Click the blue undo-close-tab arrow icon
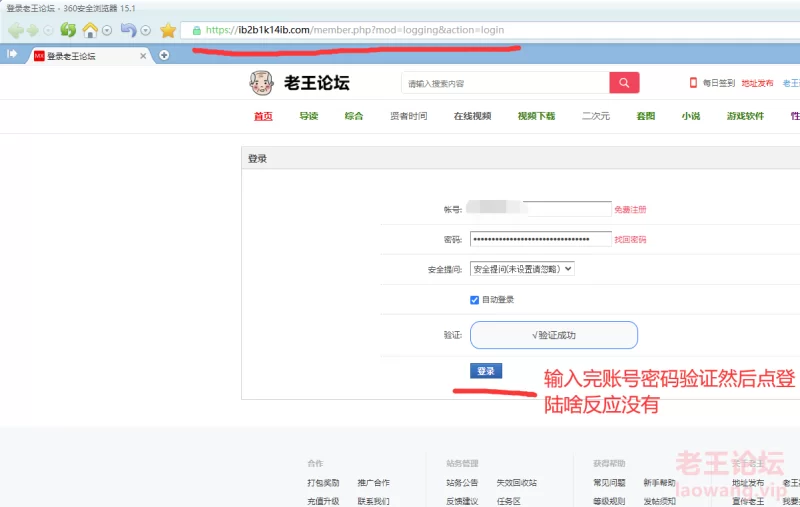The image size is (800, 507). (x=129, y=30)
